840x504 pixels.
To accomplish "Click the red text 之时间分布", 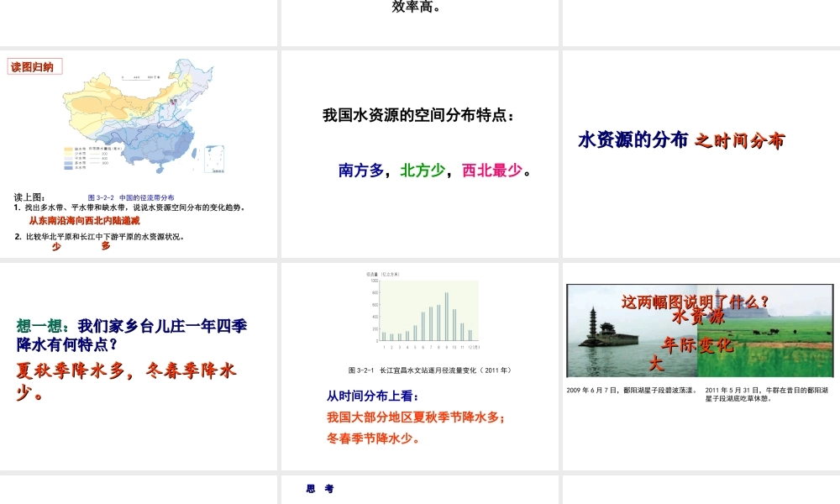I will click(740, 141).
